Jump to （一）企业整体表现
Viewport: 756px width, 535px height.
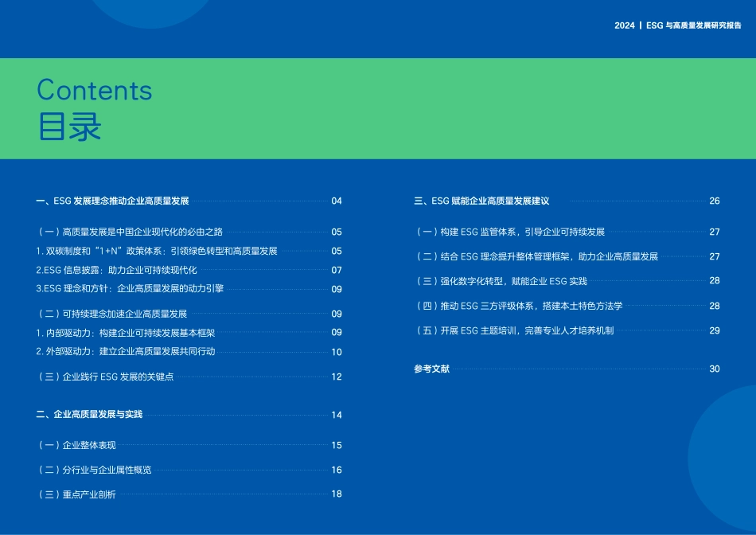[x=76, y=445]
